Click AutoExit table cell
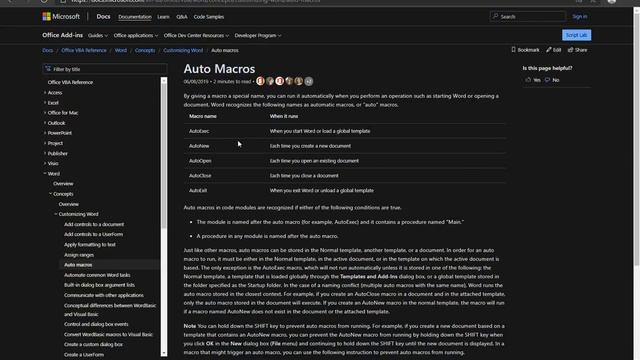Image resolution: width=640 pixels, height=360 pixels. click(198, 190)
